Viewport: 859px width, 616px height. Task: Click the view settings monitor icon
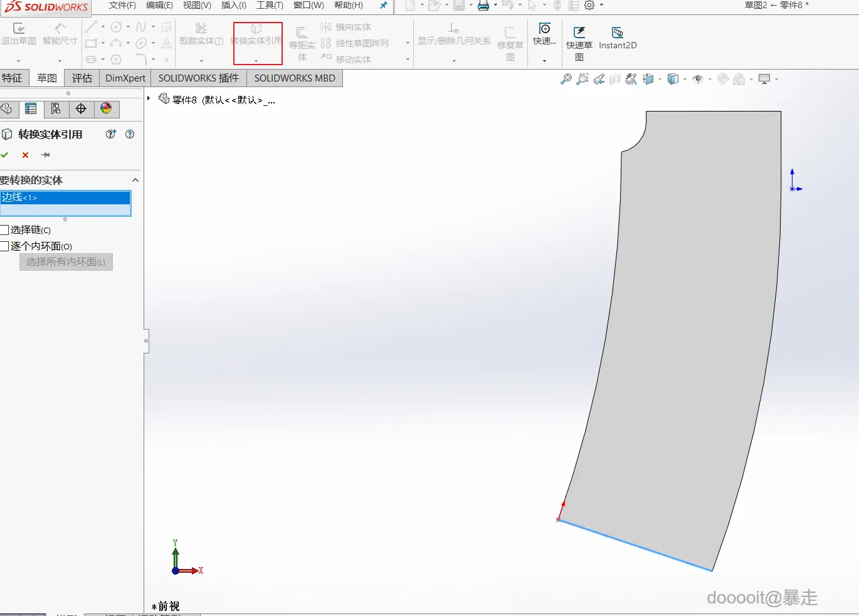click(x=764, y=79)
